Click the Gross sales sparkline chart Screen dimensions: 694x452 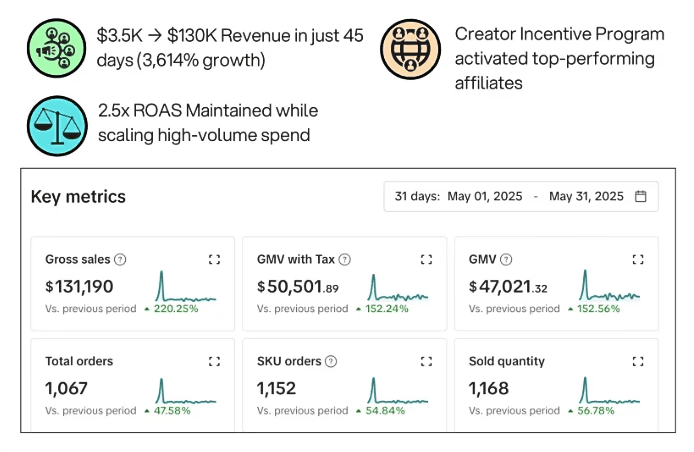(x=187, y=287)
